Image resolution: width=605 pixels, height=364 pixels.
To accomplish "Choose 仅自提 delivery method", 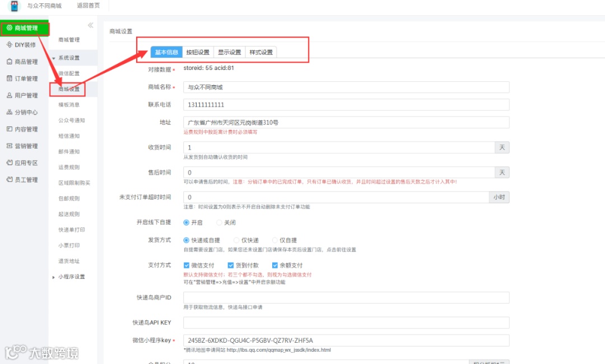I will tap(274, 240).
